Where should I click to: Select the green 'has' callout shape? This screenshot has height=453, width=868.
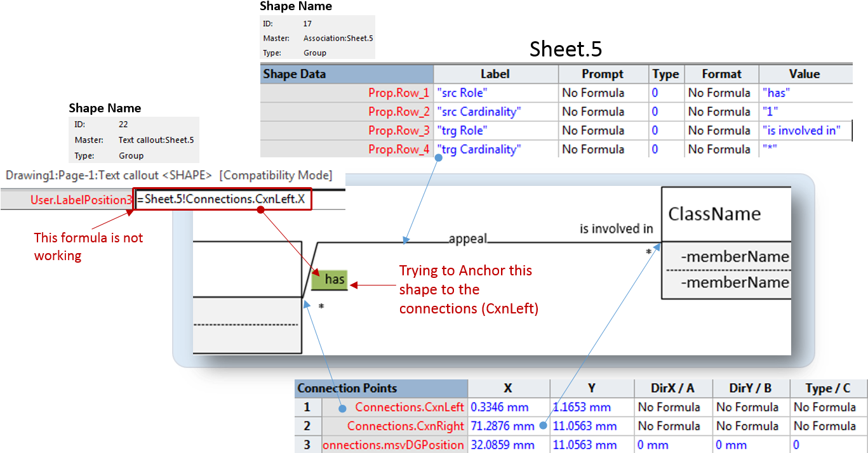coord(329,279)
